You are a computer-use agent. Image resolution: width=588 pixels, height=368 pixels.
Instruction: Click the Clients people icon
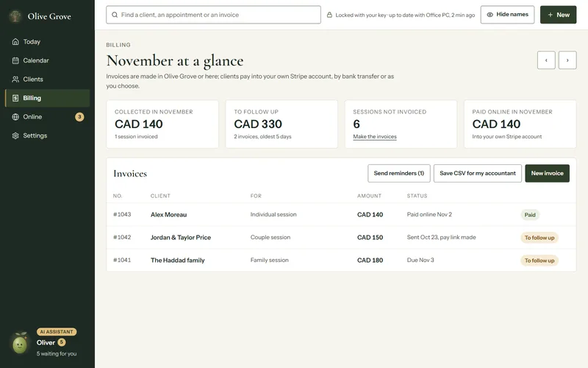(x=15, y=79)
